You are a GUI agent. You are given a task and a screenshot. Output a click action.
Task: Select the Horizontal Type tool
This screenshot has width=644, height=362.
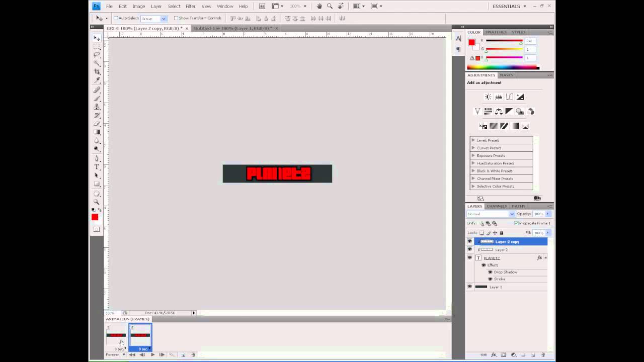click(97, 167)
